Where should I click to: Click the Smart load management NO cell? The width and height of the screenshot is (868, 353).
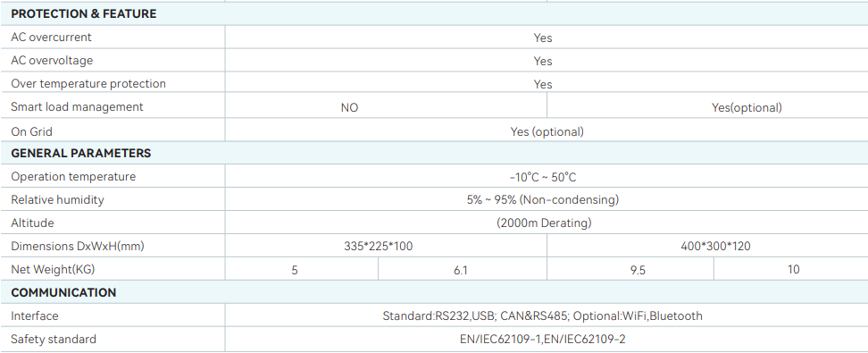349,108
